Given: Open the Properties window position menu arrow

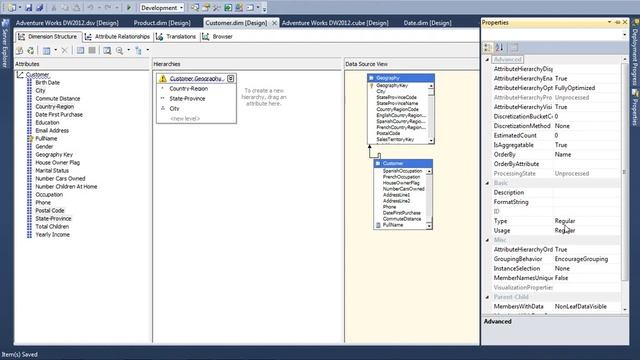Looking at the screenshot, I should point(609,22).
